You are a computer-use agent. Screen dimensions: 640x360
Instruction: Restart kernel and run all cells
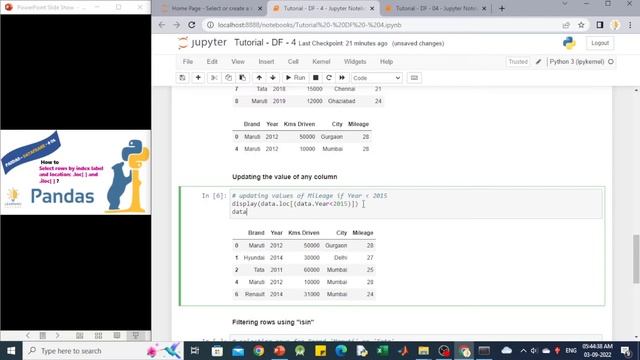[x=342, y=78]
